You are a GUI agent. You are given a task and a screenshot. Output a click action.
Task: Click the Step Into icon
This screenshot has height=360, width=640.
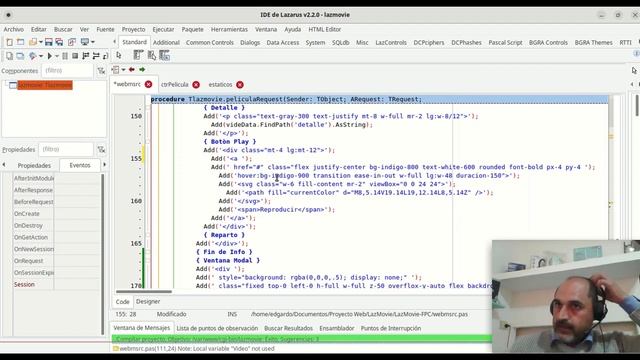click(86, 56)
